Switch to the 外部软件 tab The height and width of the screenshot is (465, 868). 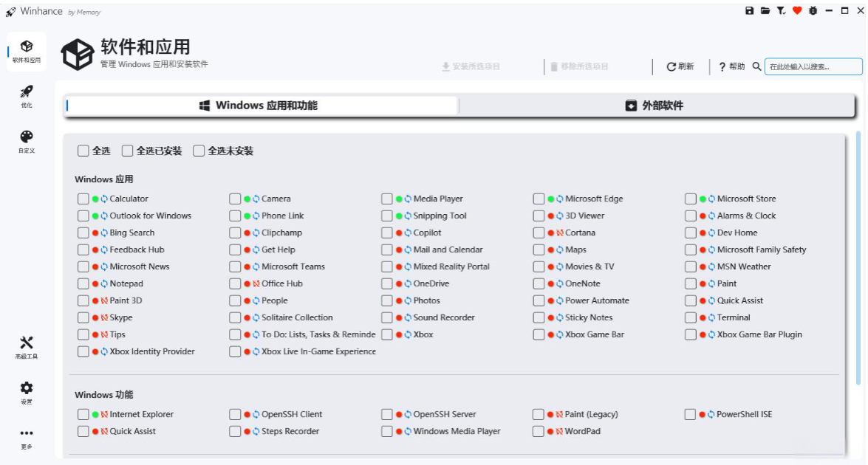(x=656, y=106)
